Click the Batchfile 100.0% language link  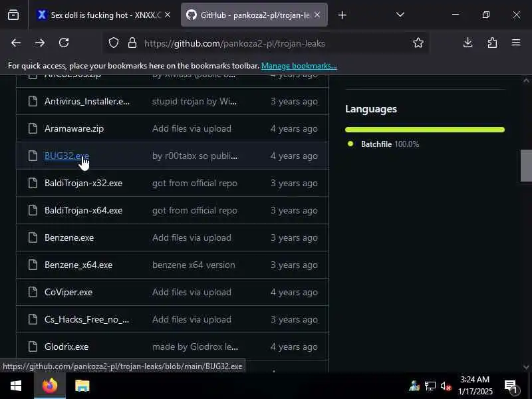(390, 144)
